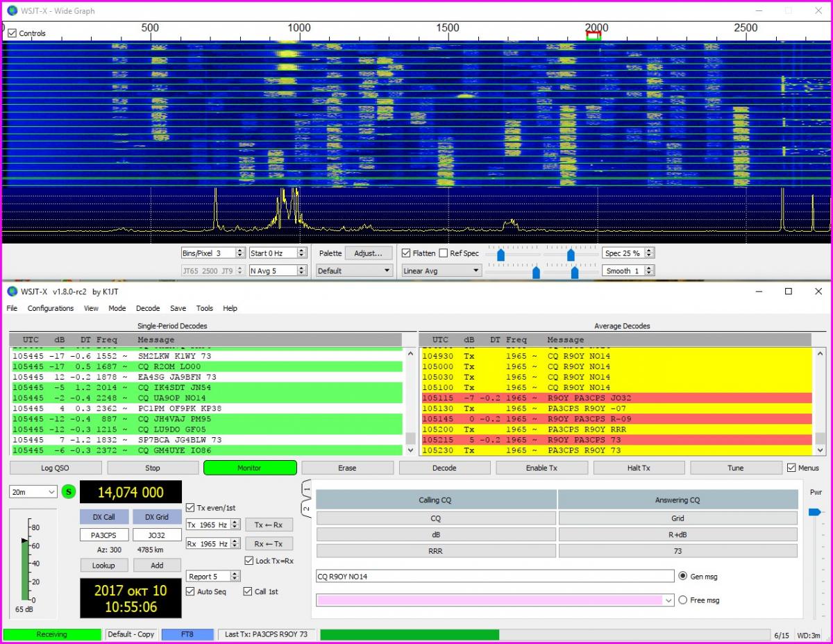Increase the Bins/Pixel spinner value

(x=240, y=251)
